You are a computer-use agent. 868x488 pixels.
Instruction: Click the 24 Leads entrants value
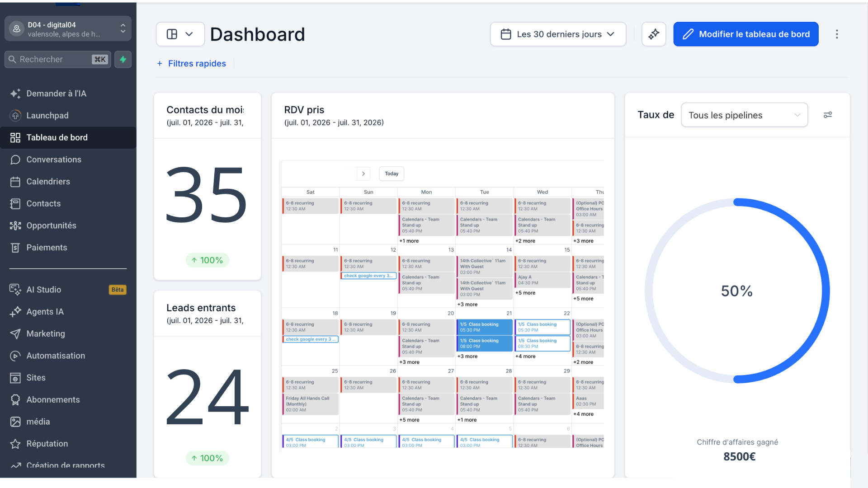207,397
